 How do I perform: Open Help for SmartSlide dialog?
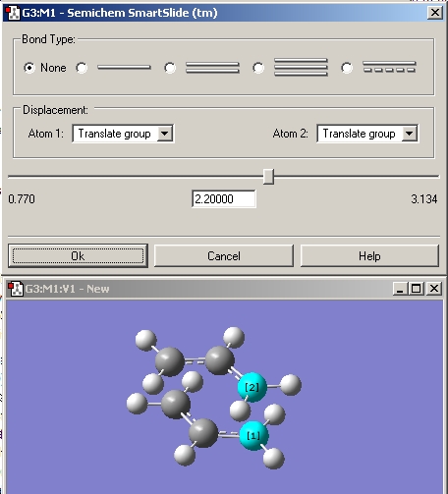[369, 255]
